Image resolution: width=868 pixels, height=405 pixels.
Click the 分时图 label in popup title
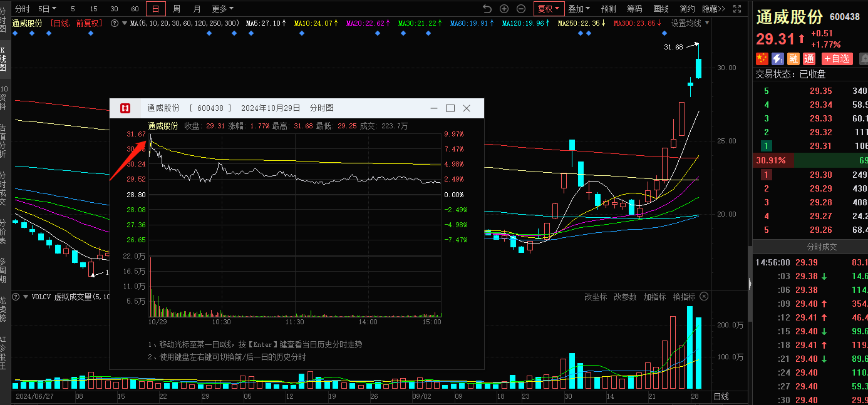(321, 108)
